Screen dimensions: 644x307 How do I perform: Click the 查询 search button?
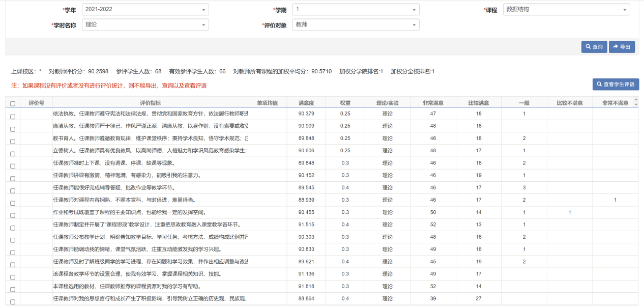[x=594, y=47]
